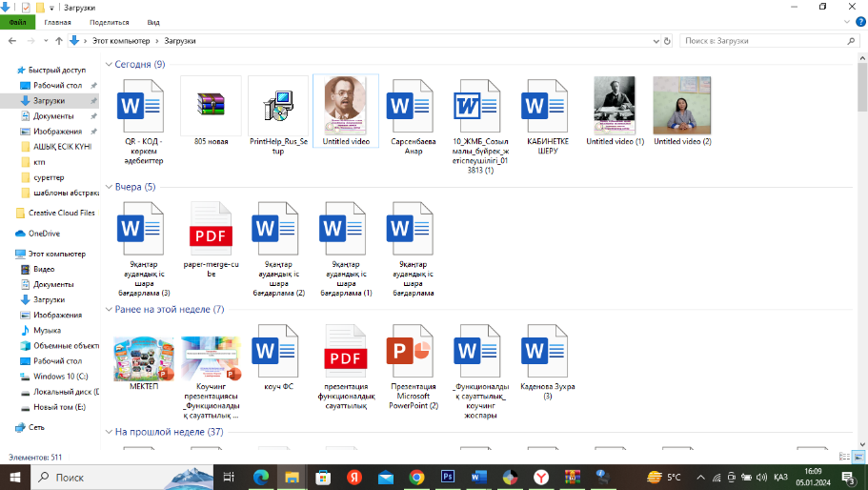The height and width of the screenshot is (490, 868).
Task: Launch Photoshop from the taskbar
Action: 448,477
